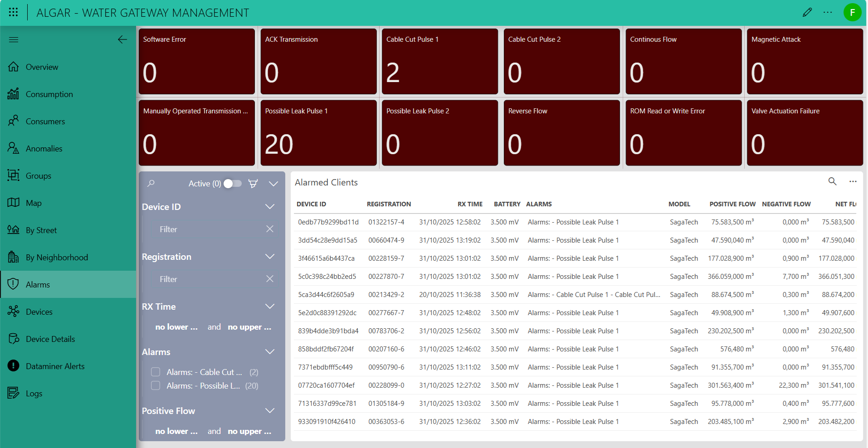
Task: Collapse the RX Time filter section
Action: point(270,307)
